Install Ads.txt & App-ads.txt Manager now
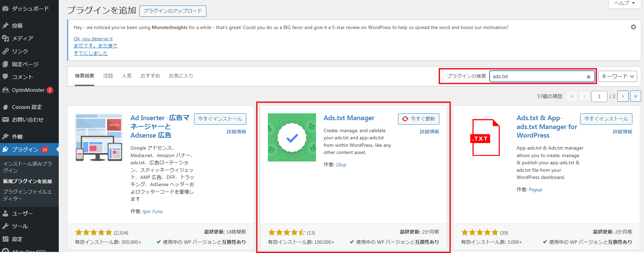This screenshot has width=644, height=253. click(606, 119)
